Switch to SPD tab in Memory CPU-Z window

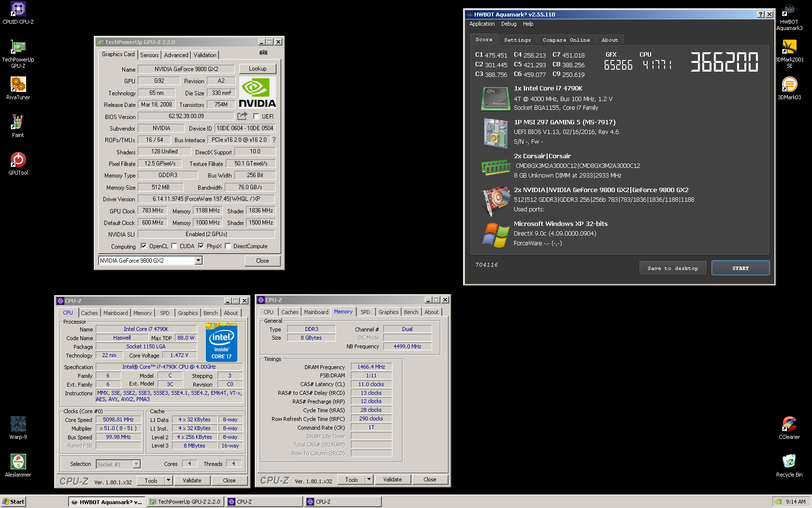click(365, 312)
